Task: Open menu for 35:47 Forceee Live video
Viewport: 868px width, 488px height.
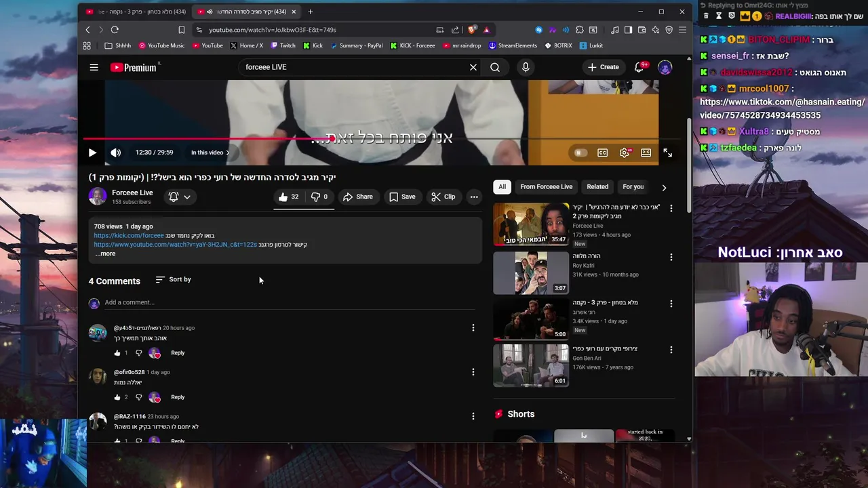Action: pos(671,208)
